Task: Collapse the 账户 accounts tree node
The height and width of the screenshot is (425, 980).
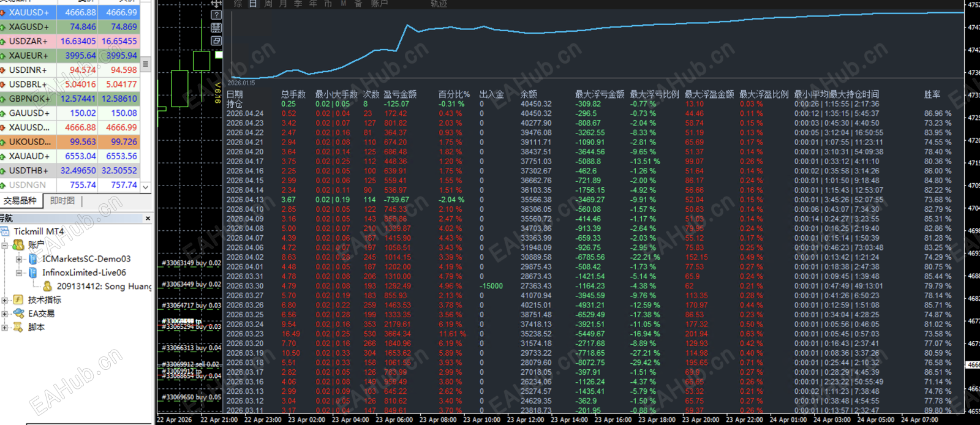Action: (x=5, y=245)
